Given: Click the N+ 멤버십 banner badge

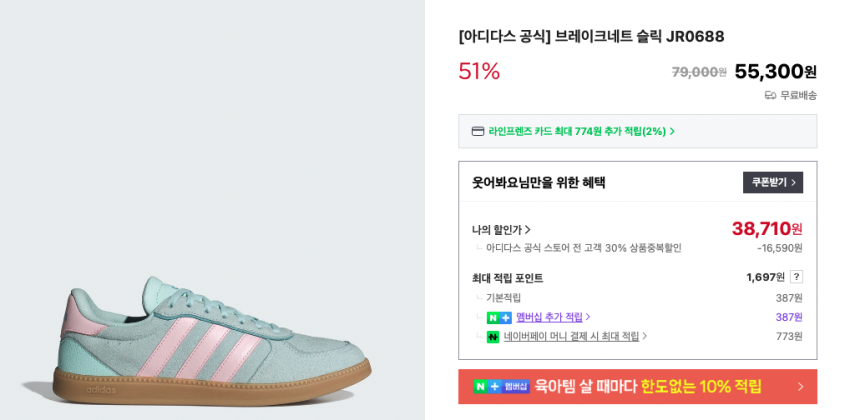Looking at the screenshot, I should pos(502,387).
